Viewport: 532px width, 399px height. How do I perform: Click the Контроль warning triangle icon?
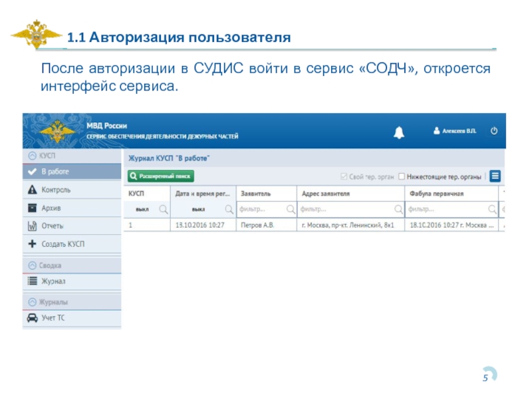(x=32, y=190)
